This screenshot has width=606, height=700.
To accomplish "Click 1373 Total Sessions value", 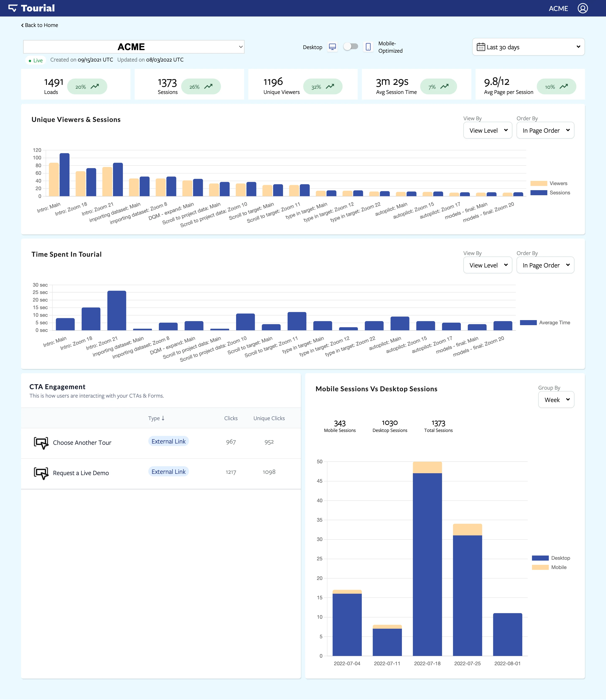I will [x=438, y=423].
